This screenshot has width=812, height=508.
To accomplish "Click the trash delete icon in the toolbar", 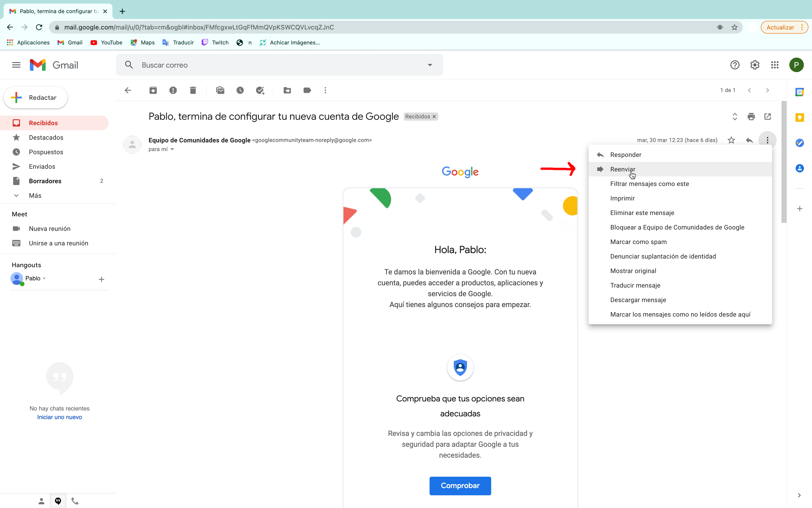I will (193, 90).
